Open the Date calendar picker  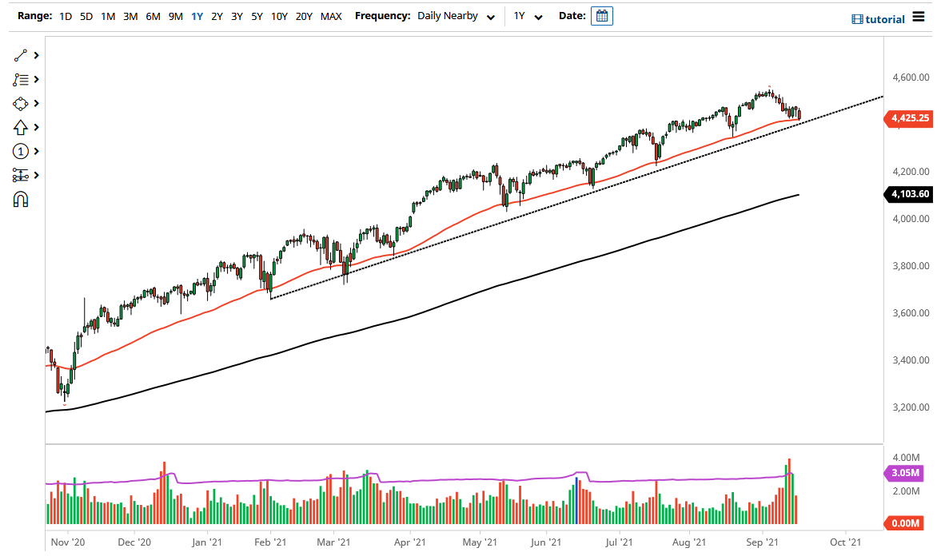coord(602,15)
